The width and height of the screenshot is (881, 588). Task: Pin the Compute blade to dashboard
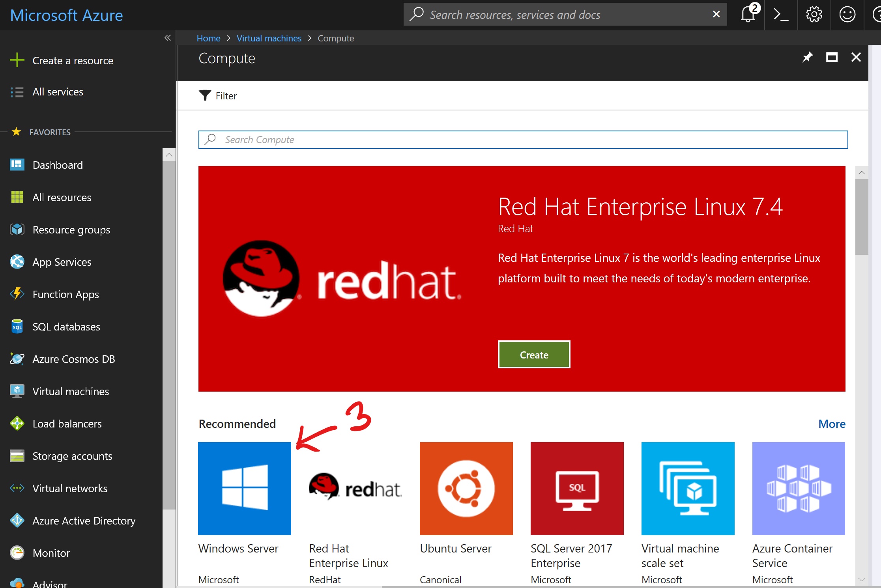point(807,58)
